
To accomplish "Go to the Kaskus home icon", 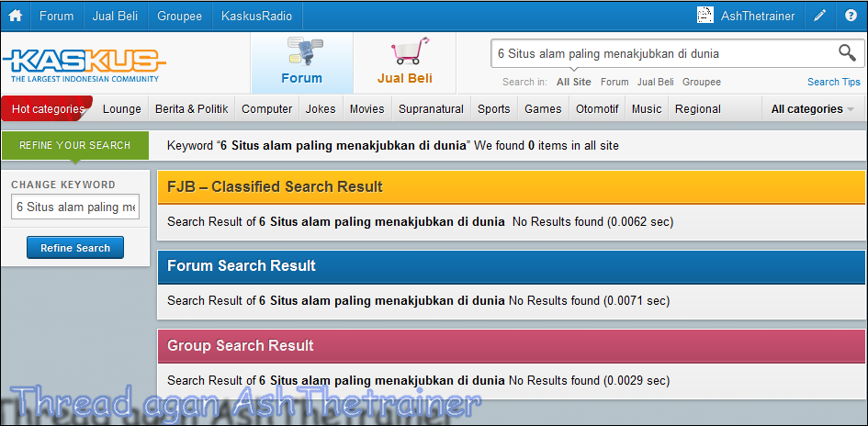I will (15, 16).
